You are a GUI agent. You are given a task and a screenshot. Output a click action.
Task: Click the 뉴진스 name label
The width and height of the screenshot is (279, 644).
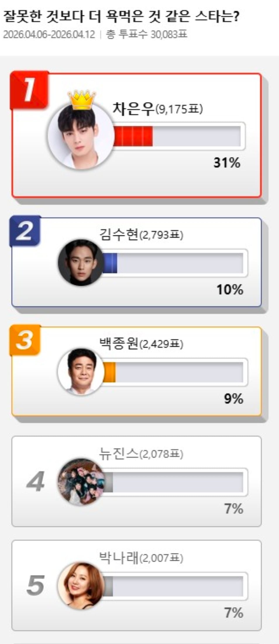pos(119,454)
